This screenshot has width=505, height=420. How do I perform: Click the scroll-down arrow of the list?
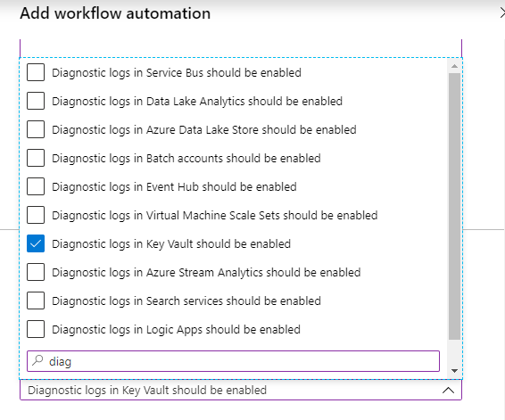coord(454,371)
